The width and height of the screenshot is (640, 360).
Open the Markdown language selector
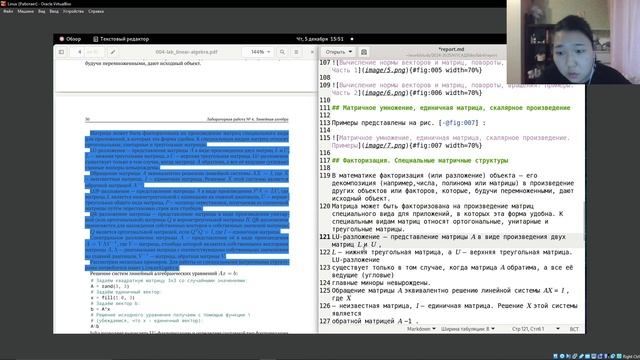(x=421, y=329)
